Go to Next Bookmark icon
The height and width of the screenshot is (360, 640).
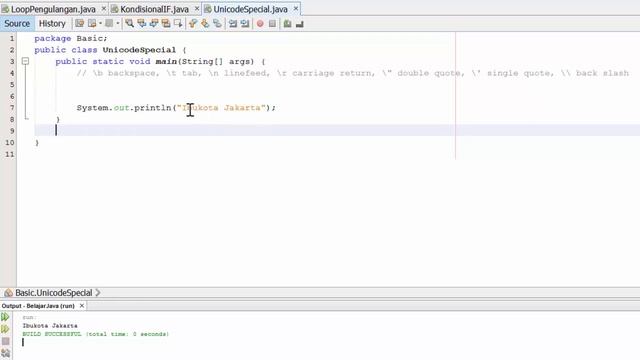pyautogui.click(x=205, y=24)
